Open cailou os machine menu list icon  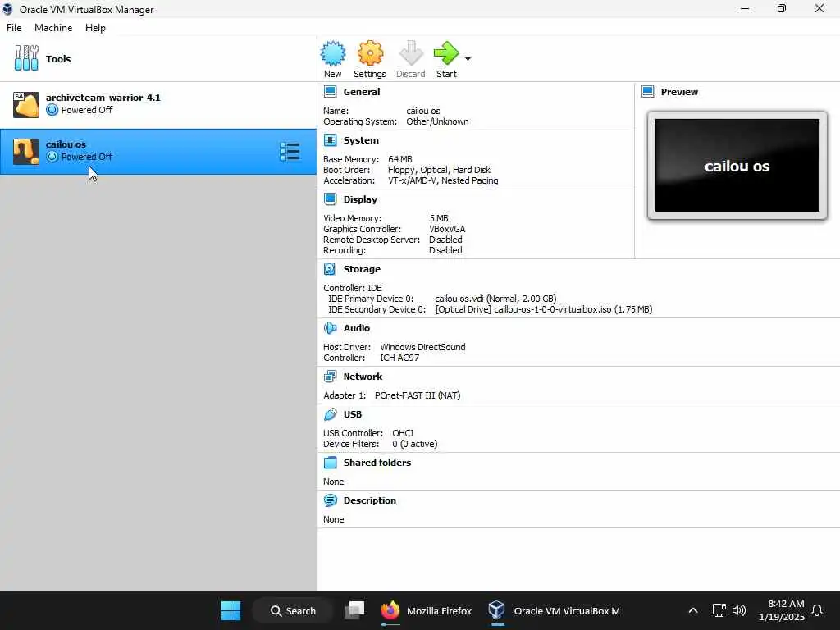[290, 152]
